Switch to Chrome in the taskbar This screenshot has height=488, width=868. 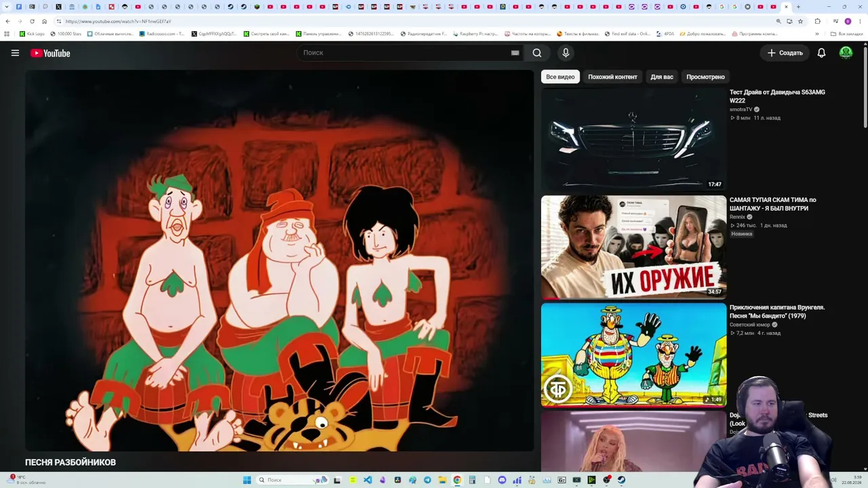point(457,480)
